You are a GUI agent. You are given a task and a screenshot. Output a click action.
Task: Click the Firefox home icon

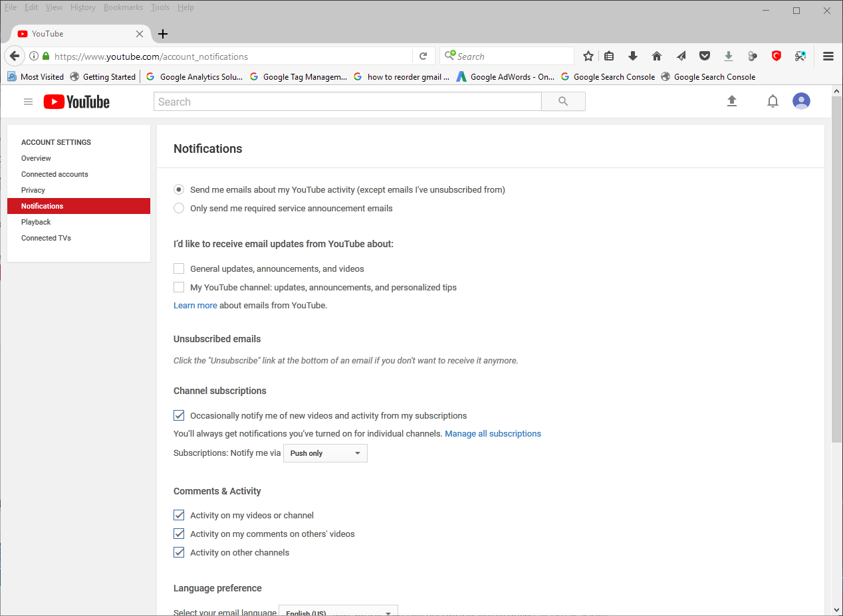coord(657,56)
